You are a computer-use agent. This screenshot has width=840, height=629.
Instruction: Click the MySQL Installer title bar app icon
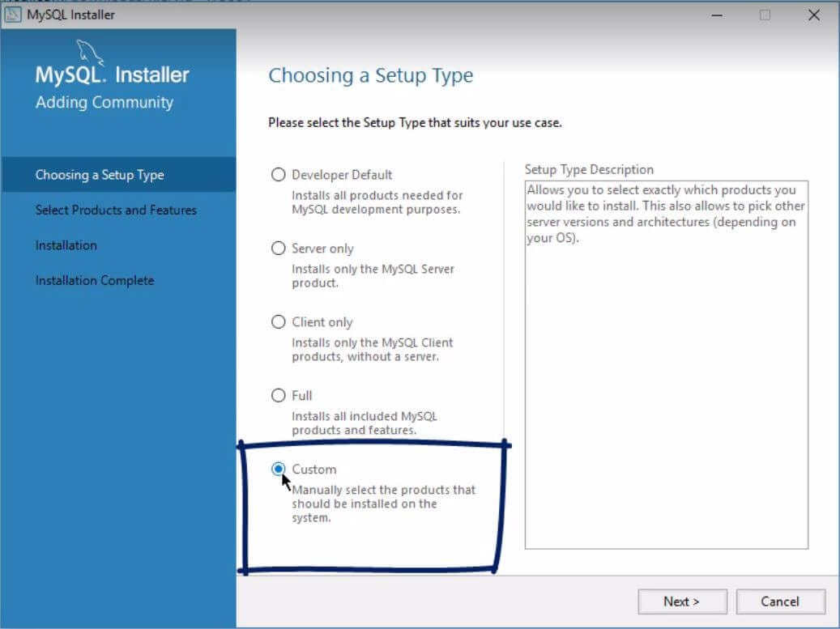[x=13, y=15]
